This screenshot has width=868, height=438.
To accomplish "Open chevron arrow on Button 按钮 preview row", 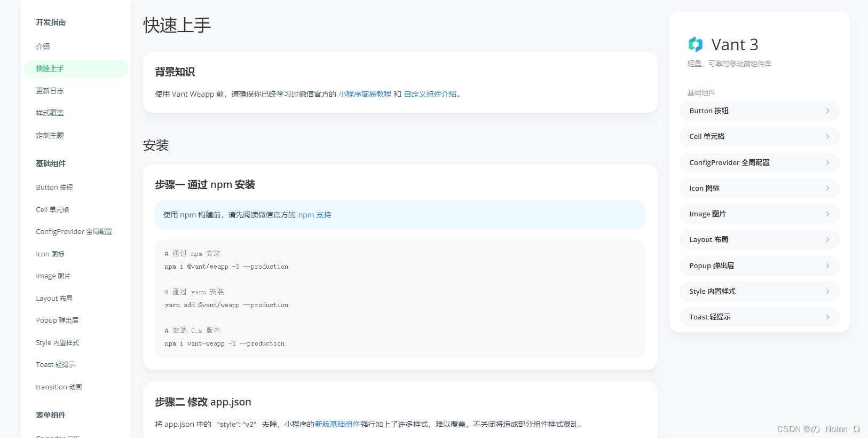I will [x=827, y=111].
